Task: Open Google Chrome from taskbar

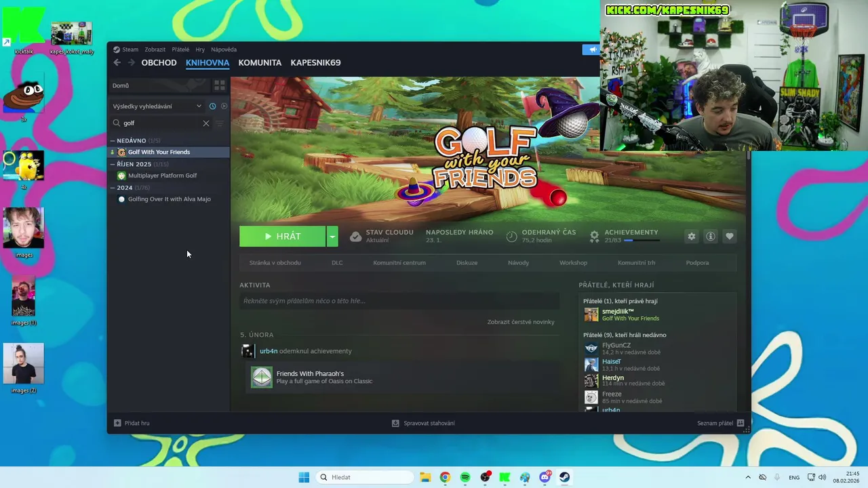Action: (x=445, y=477)
